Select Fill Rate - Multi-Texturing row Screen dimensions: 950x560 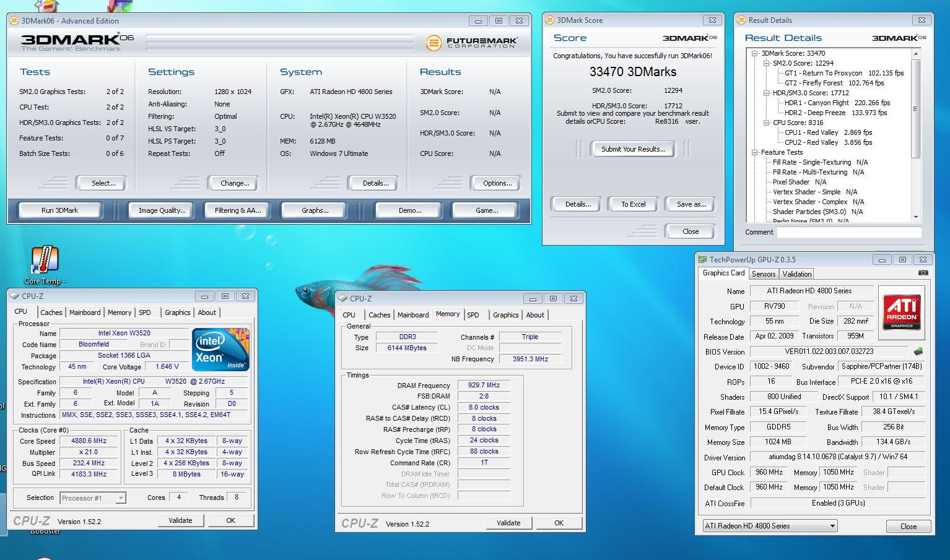point(818,172)
